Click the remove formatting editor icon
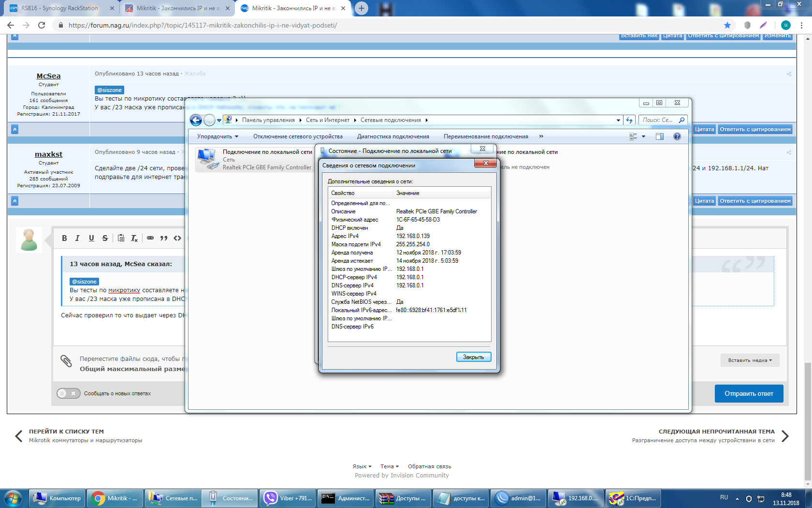This screenshot has height=508, width=812. click(x=134, y=238)
